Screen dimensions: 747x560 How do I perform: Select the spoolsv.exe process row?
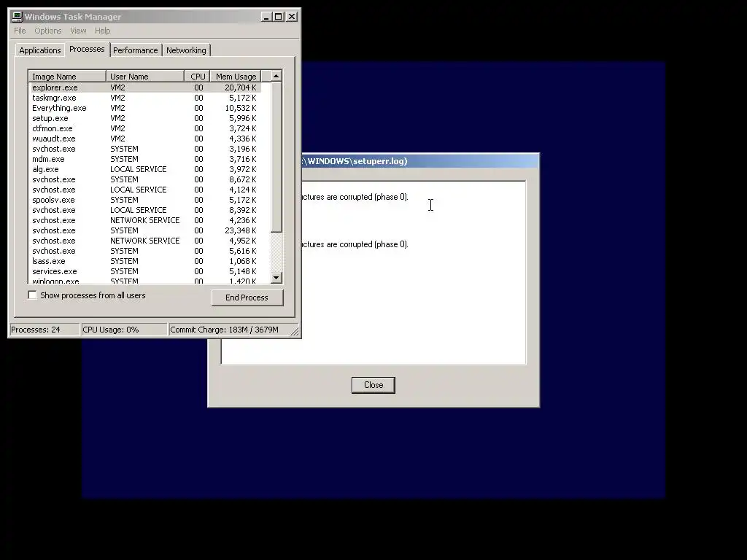(145, 200)
